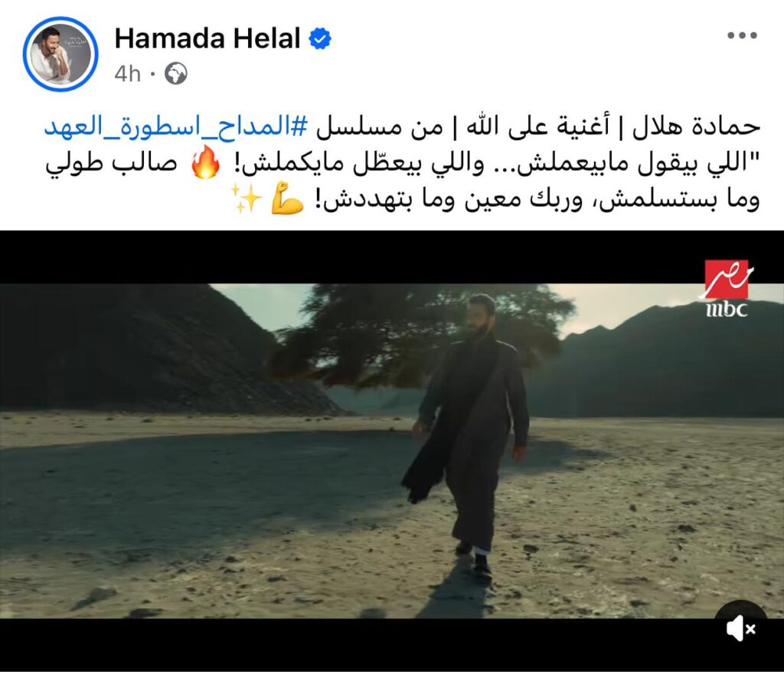Click the MBC Masr channel logo
Screen dimensions: 784x675
pyautogui.click(x=726, y=289)
